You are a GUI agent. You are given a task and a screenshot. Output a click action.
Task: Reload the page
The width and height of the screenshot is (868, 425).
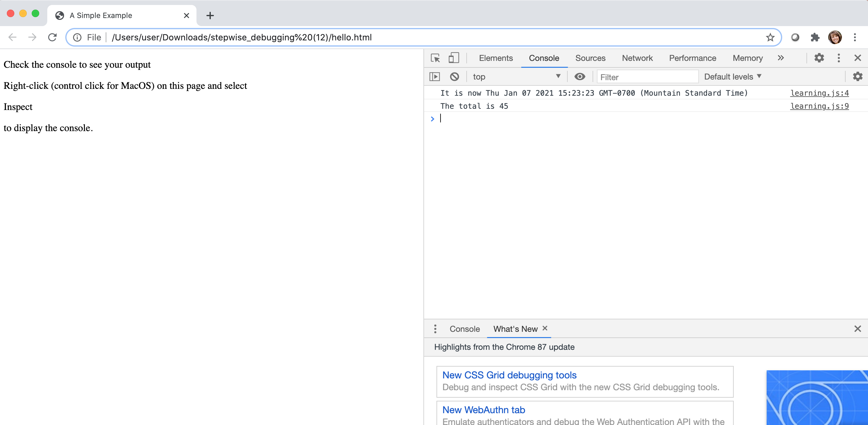click(x=52, y=37)
